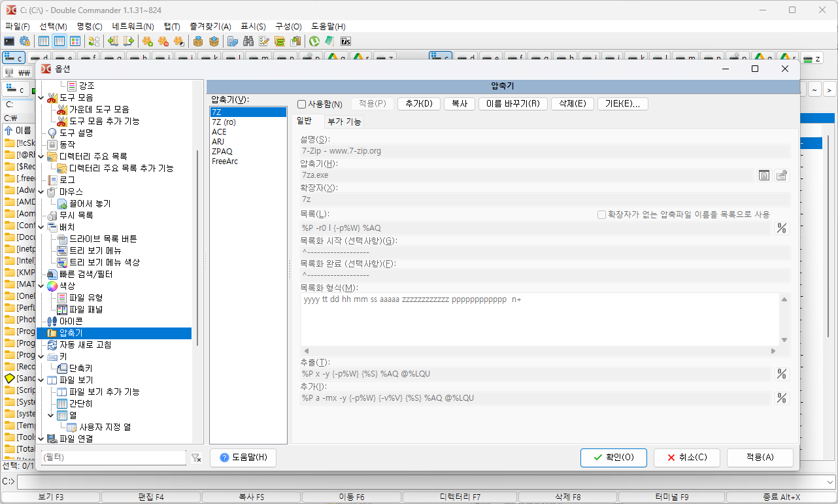The image size is (838, 504).
Task: Click percent helper button beside 추가 field
Action: 782,398
